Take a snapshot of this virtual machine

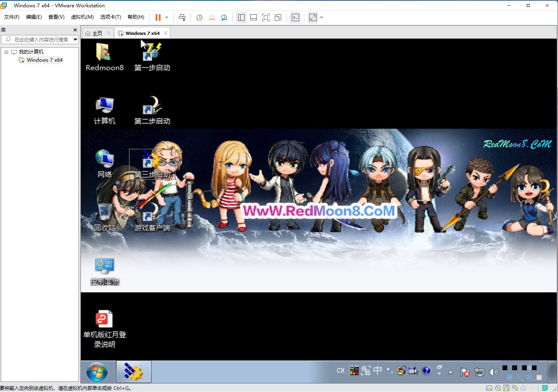pos(199,17)
